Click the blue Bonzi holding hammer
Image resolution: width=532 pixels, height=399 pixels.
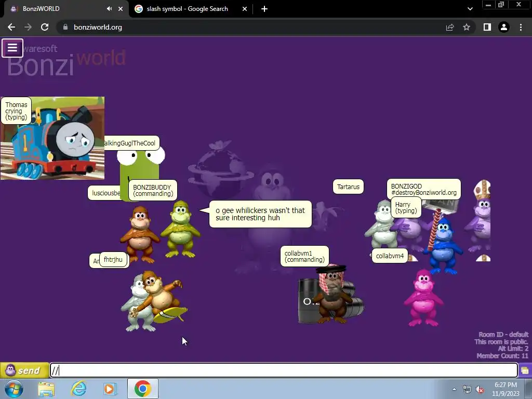tap(443, 245)
